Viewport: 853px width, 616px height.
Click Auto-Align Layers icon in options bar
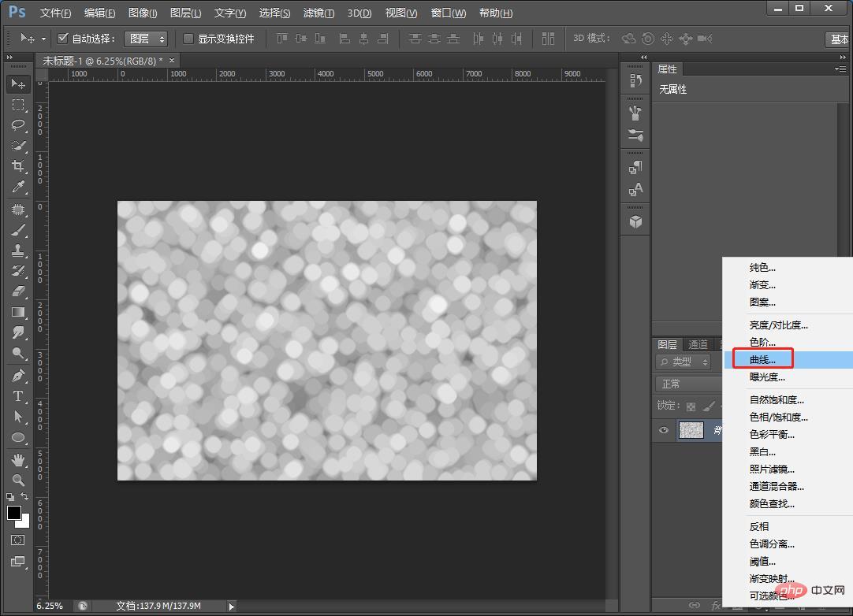549,39
